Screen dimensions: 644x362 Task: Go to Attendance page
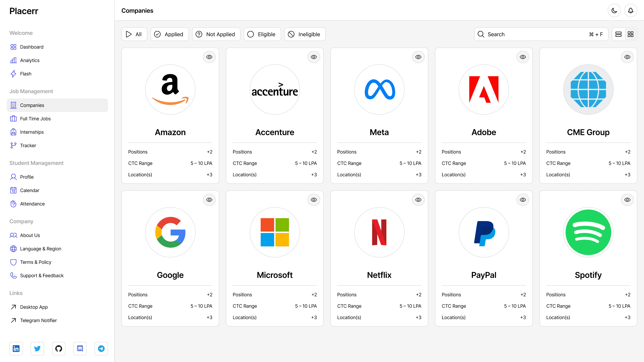pyautogui.click(x=57, y=204)
